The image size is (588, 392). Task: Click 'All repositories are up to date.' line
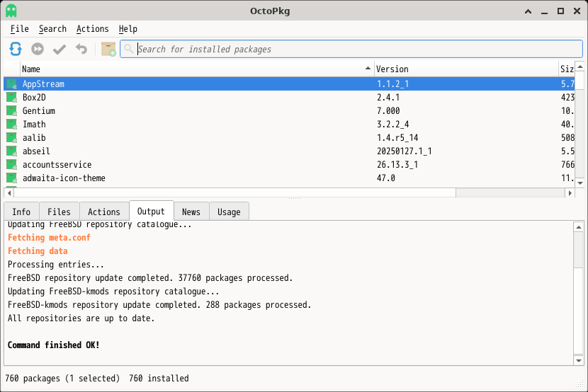coord(81,318)
